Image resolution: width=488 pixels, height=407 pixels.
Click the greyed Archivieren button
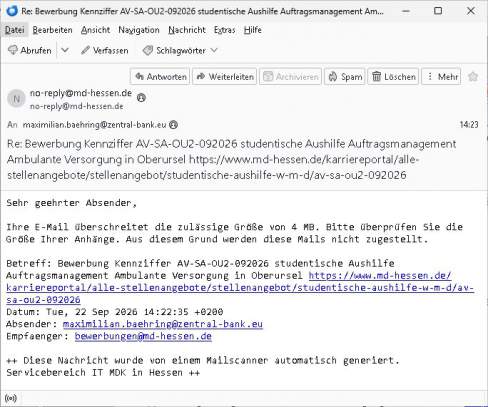[x=290, y=77]
